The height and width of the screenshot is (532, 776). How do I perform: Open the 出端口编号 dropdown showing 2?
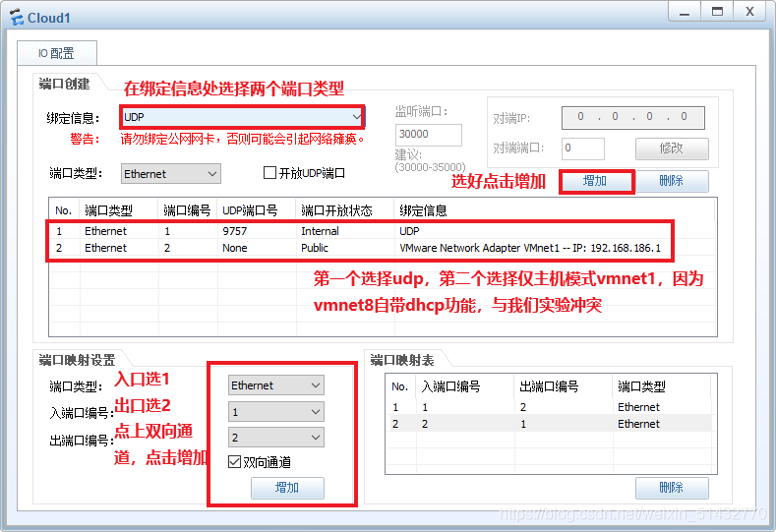(x=276, y=438)
